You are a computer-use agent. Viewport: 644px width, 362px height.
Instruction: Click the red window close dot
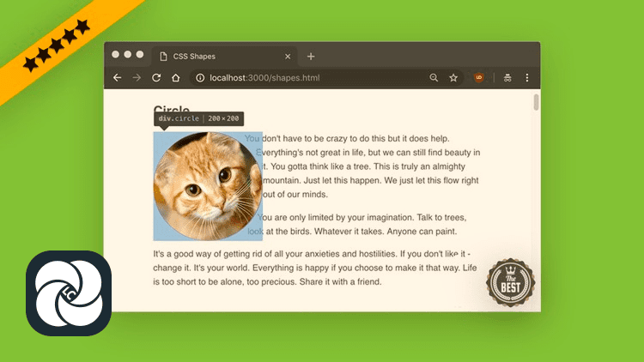click(x=115, y=54)
